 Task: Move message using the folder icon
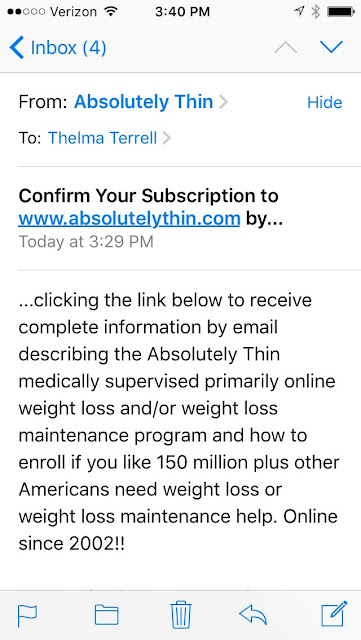point(107,615)
